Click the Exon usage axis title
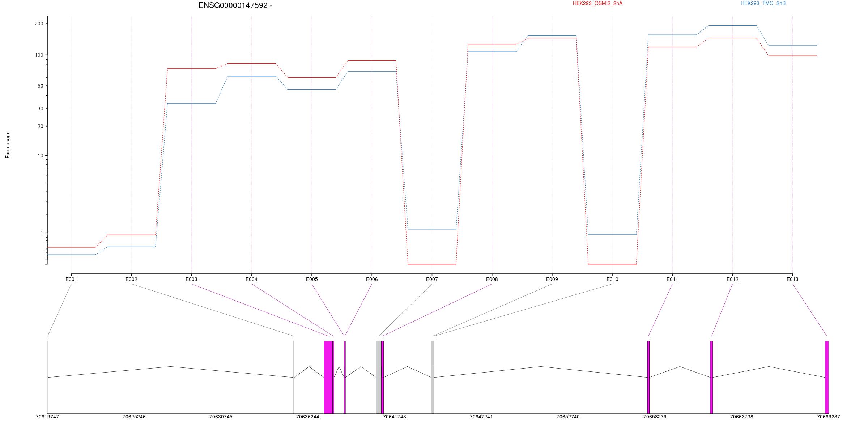 coord(8,145)
